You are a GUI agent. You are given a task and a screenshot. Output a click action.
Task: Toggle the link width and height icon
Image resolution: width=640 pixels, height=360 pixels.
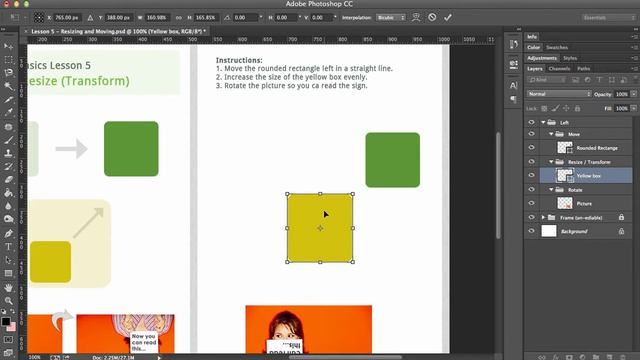point(178,18)
